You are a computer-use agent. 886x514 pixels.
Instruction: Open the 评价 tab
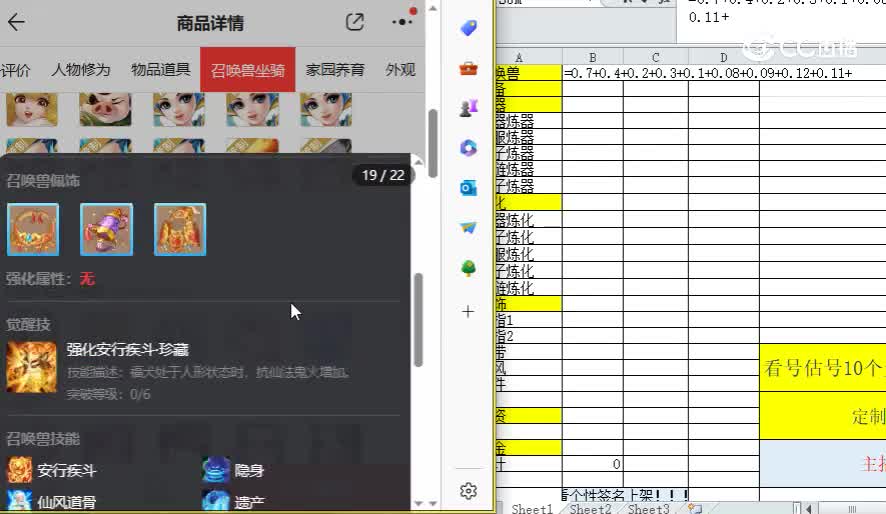tap(15, 69)
